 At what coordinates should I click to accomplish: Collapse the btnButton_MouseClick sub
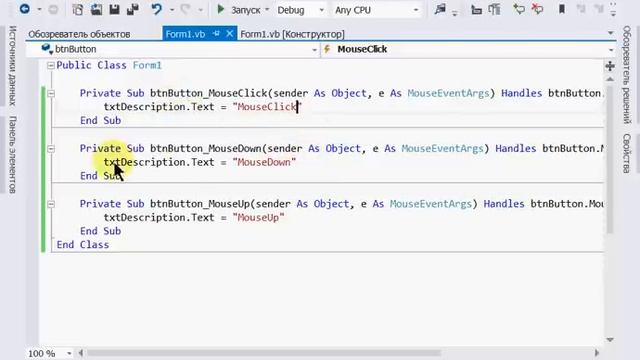pyautogui.click(x=51, y=93)
